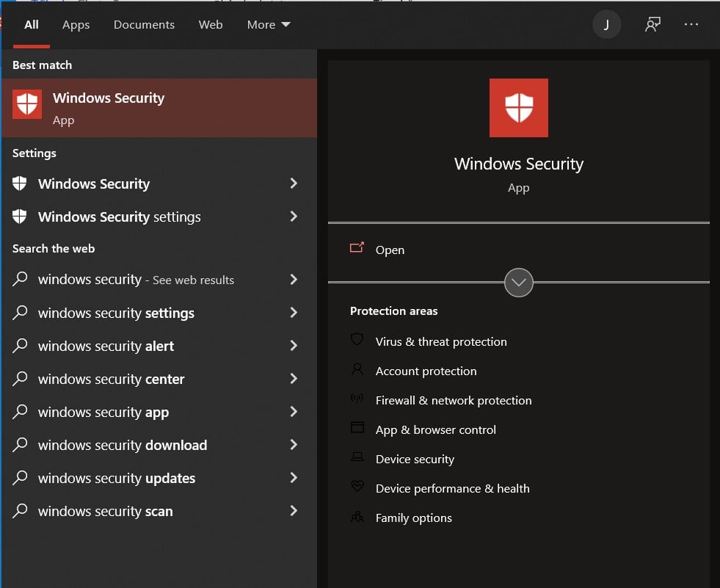Click magnifier icon for 'windows security settings' web search

pos(20,313)
